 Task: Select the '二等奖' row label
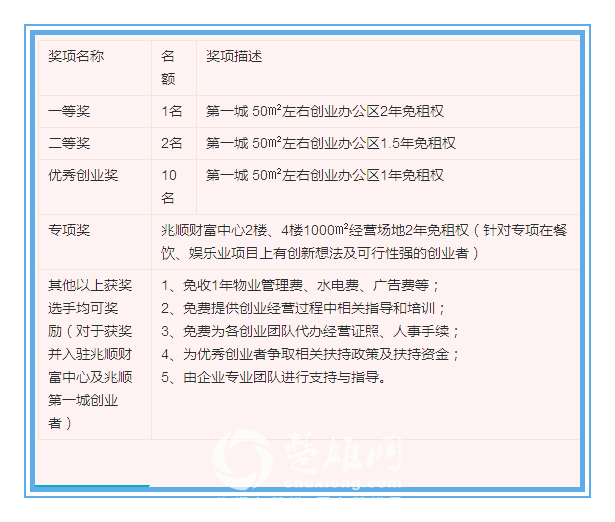(69, 143)
